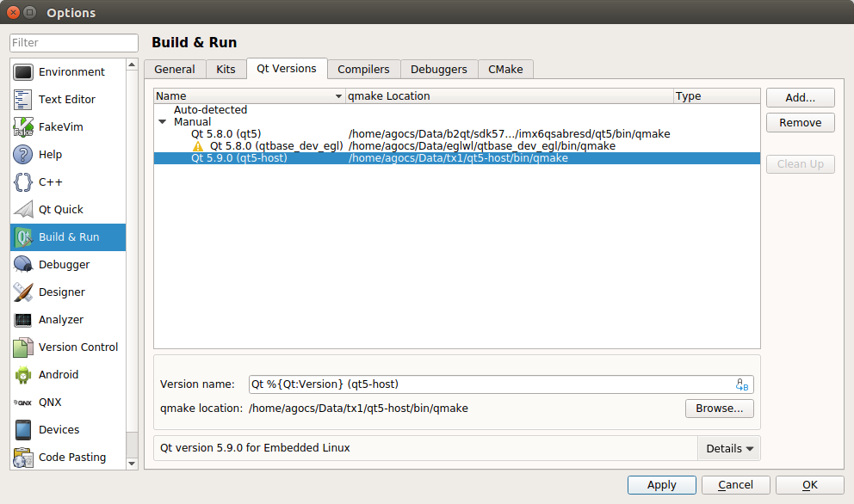
Task: Toggle sorting via the Name column arrow
Action: coord(339,95)
